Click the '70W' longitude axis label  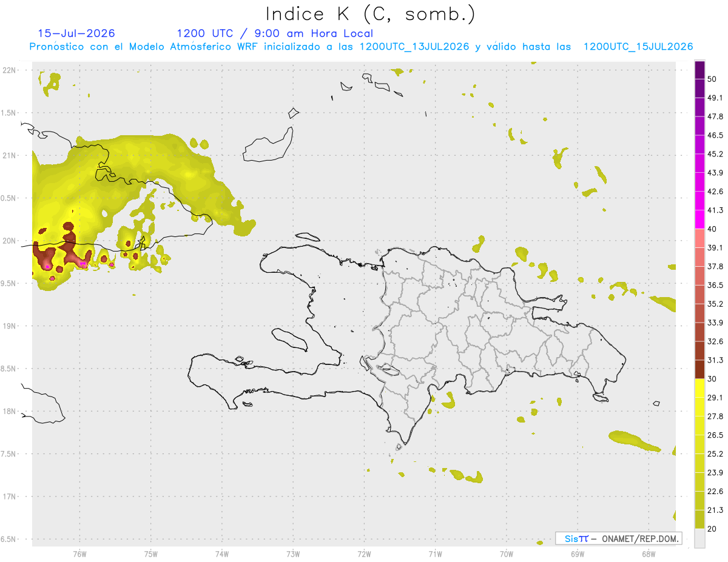pos(507,554)
